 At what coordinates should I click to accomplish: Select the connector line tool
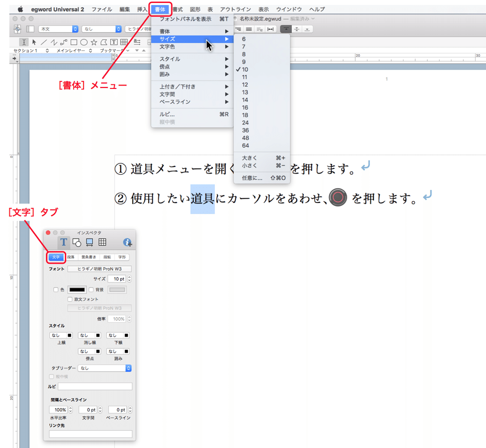coord(64,42)
